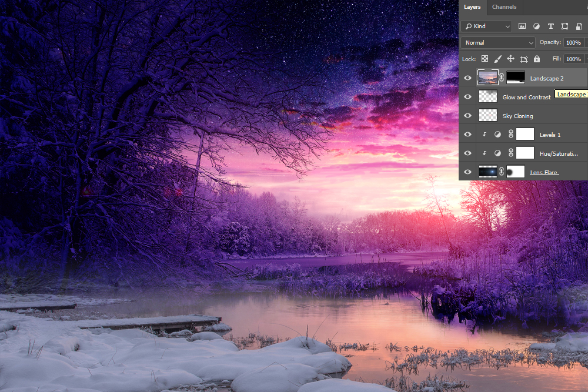Select the Layers tab
This screenshot has width=588, height=392.
point(472,7)
